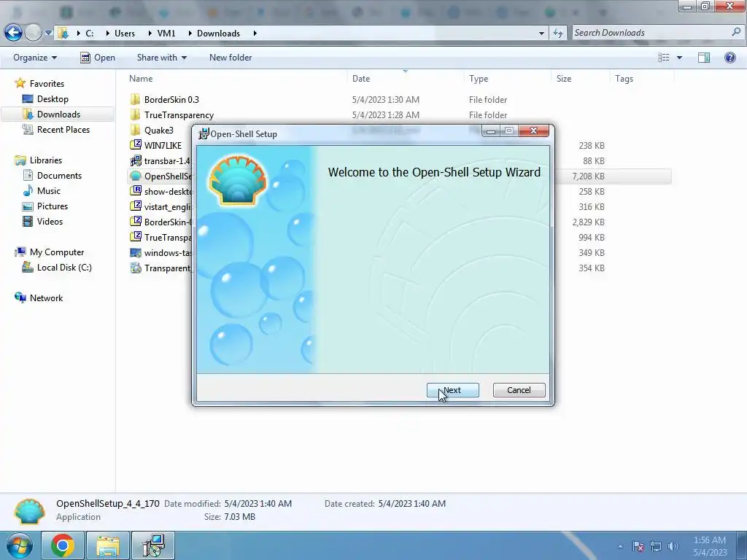Viewport: 747px width, 560px height.
Task: Select My Computer in navigation pane
Action: tap(57, 252)
